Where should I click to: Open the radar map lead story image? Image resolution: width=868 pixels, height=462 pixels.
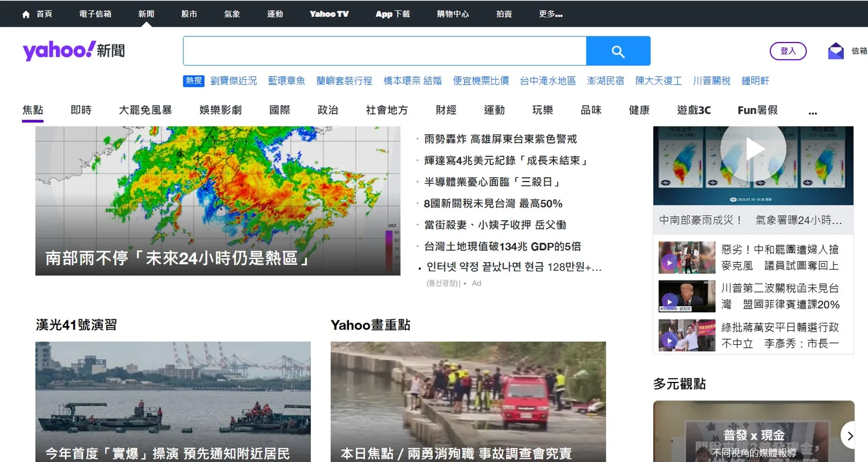click(217, 200)
